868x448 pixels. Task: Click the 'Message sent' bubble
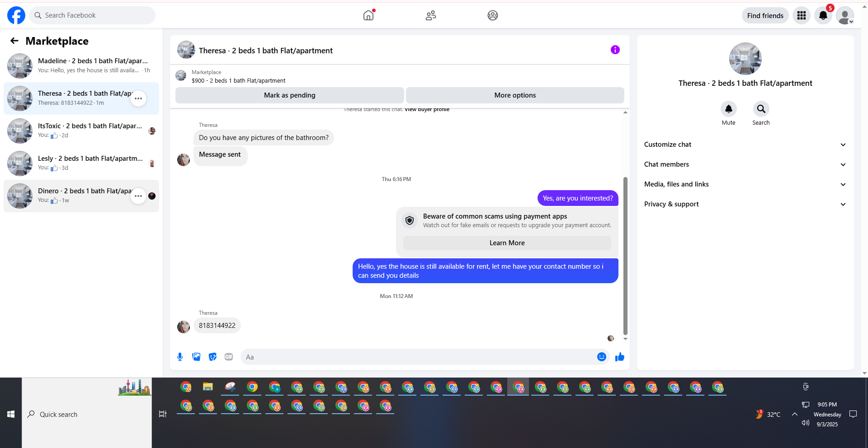(x=220, y=156)
